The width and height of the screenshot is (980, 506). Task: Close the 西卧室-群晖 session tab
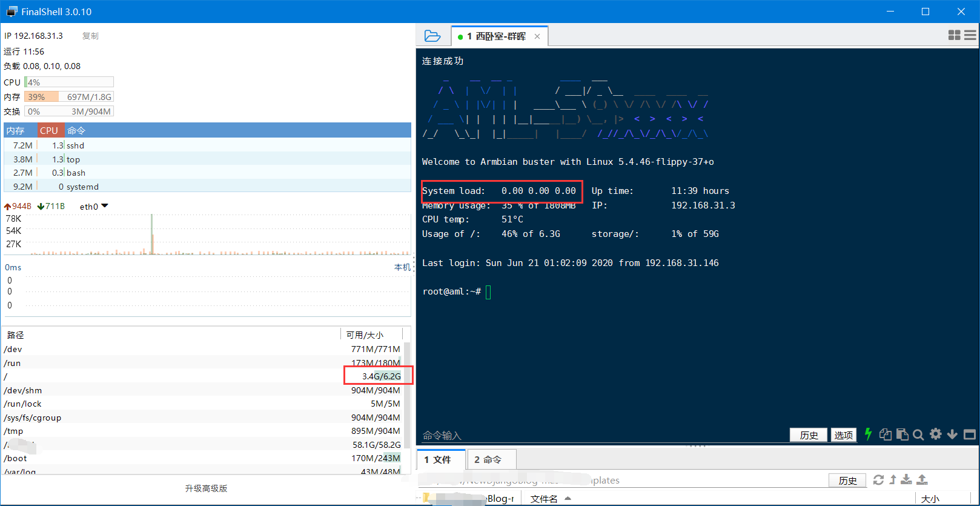coord(537,36)
